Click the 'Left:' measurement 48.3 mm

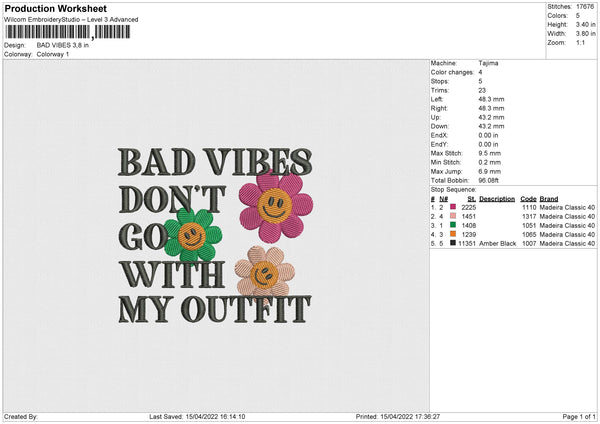pyautogui.click(x=491, y=99)
